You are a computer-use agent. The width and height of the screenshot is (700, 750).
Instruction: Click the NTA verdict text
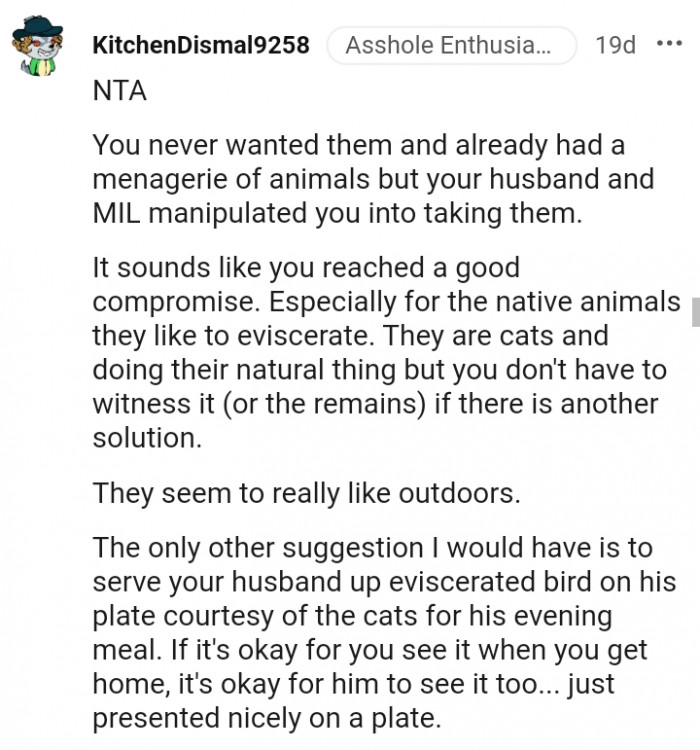point(119,92)
